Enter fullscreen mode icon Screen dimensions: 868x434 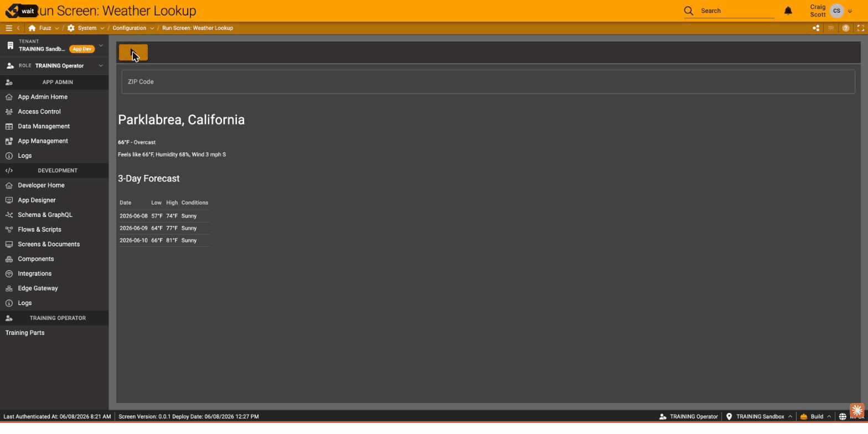point(861,28)
